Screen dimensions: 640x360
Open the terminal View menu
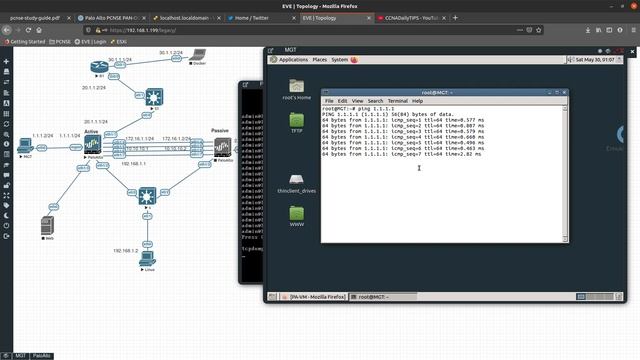[357, 101]
